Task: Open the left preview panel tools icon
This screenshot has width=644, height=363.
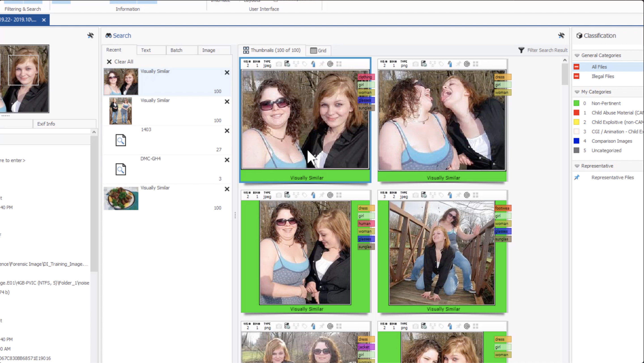Action: click(x=90, y=36)
